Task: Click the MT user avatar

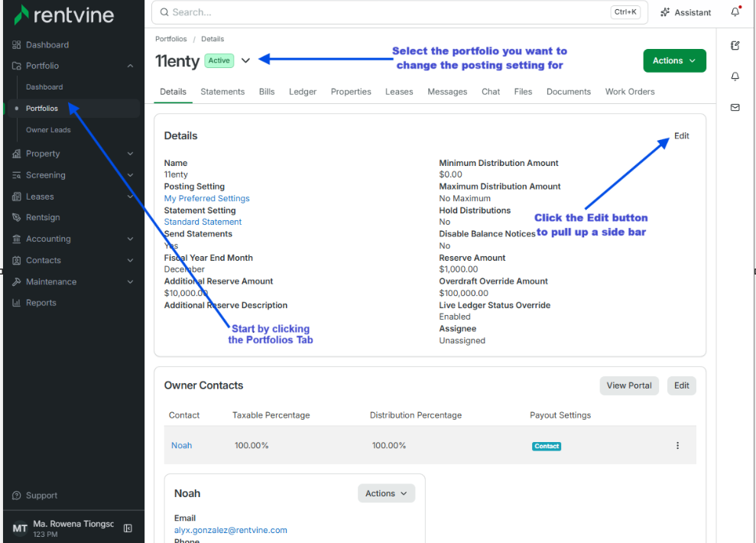Action: click(x=20, y=528)
